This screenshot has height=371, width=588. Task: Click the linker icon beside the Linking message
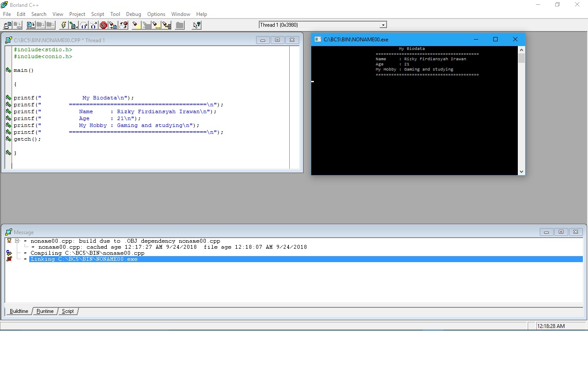pyautogui.click(x=9, y=259)
